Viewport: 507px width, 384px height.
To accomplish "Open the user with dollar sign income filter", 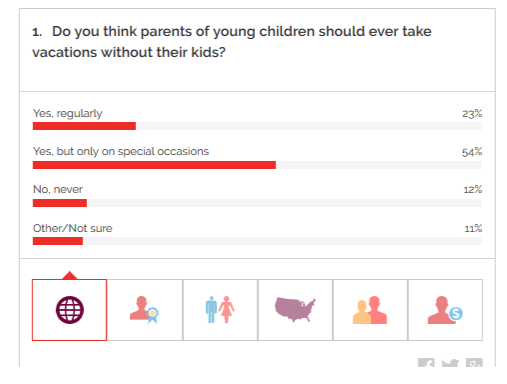I will 445,310.
